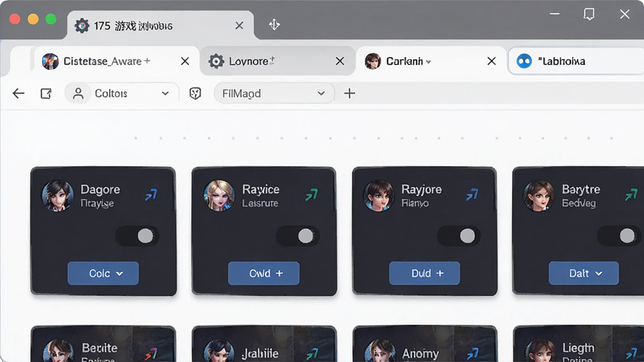Viewport: 644px width, 362px height.
Task: Click the Bedveg subtitle under Barytre
Action: click(x=579, y=203)
